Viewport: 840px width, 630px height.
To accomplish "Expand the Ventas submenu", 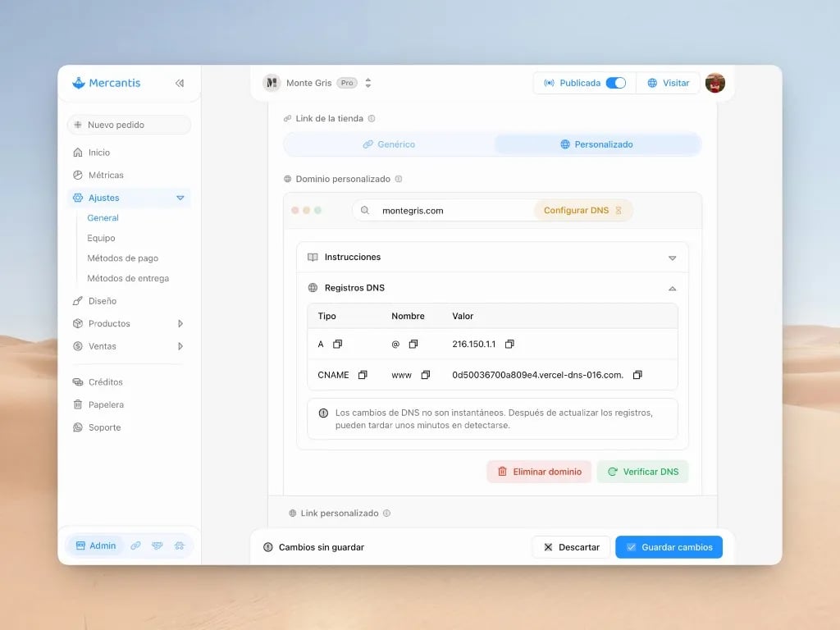I will pos(180,346).
